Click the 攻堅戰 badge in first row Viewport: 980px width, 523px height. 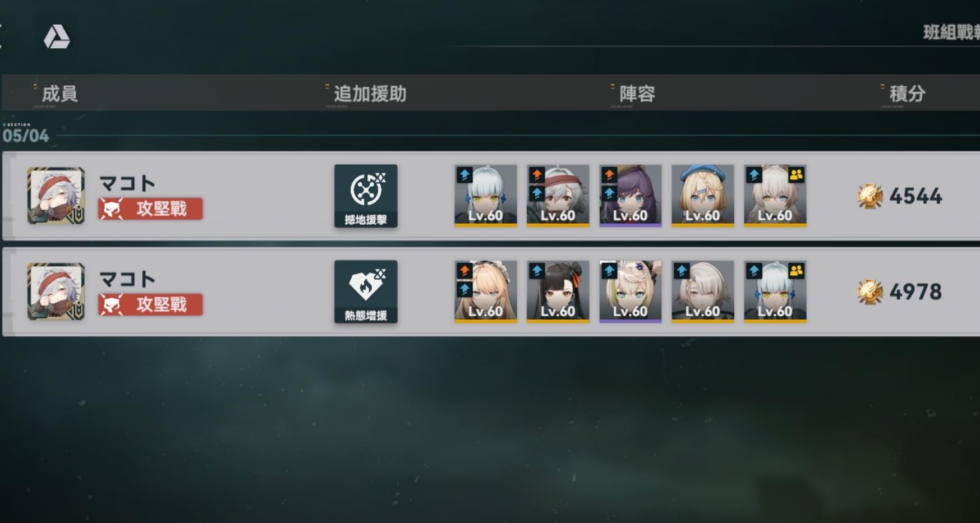(150, 209)
